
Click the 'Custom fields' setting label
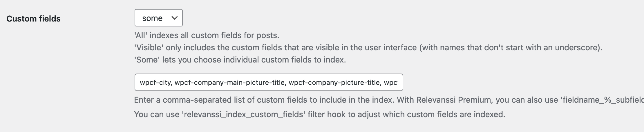pos(33,19)
